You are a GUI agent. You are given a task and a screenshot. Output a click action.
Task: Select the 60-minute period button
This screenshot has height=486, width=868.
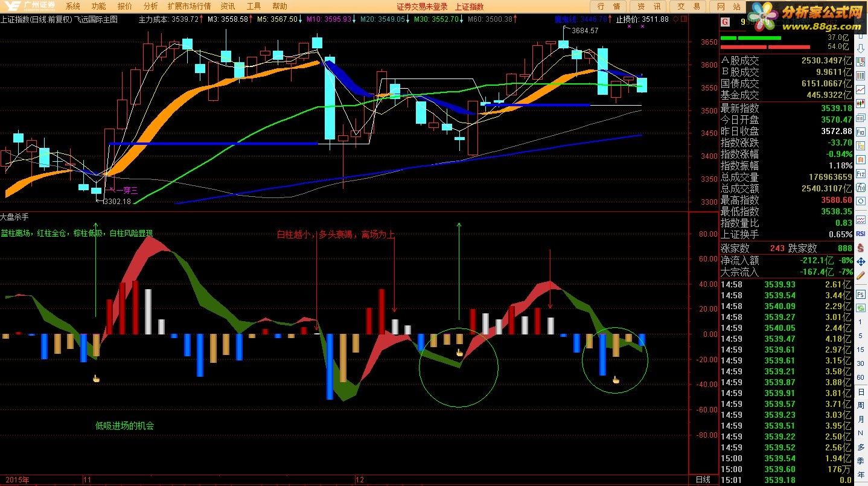coord(861,377)
